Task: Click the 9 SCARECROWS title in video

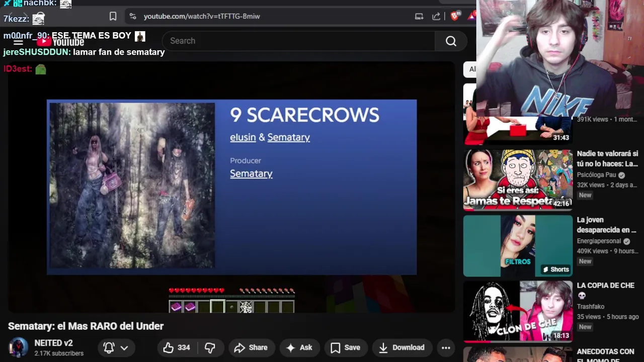Action: [x=304, y=115]
